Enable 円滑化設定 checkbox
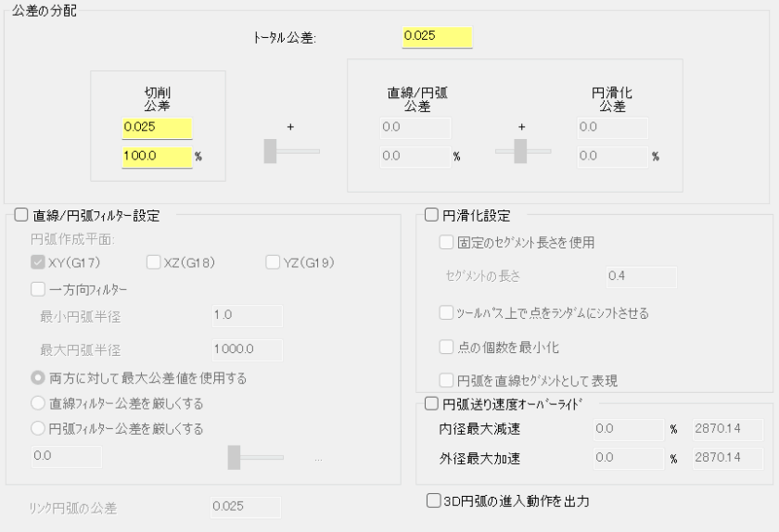This screenshot has width=779, height=532. [x=430, y=216]
